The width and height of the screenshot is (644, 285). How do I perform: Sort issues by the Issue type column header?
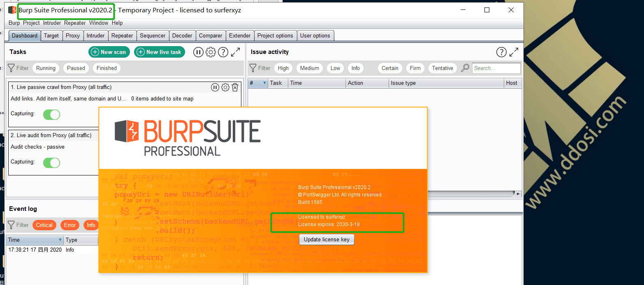447,83
